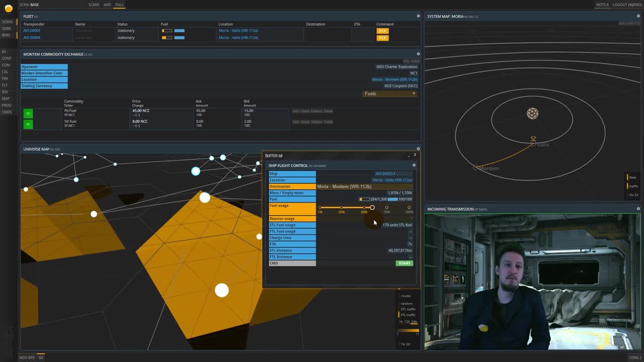This screenshot has width=644, height=362.
Task: Select the green FF fuel ticker icon
Action: (28, 114)
